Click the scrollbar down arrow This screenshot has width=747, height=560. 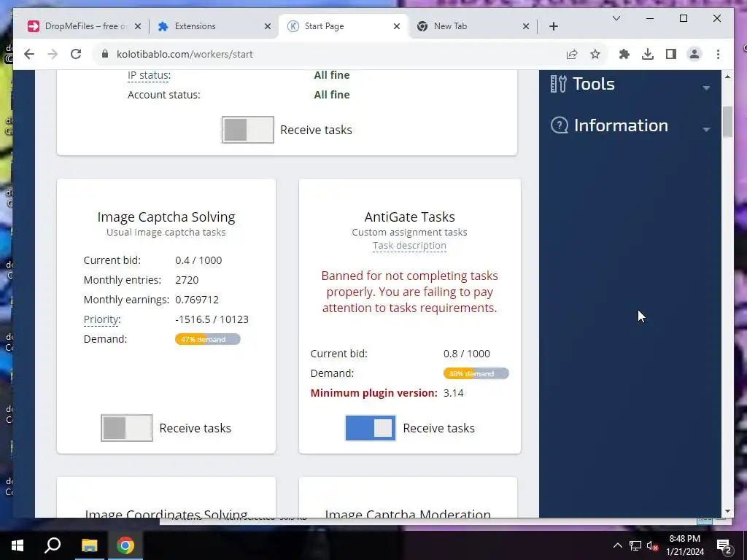tap(727, 511)
